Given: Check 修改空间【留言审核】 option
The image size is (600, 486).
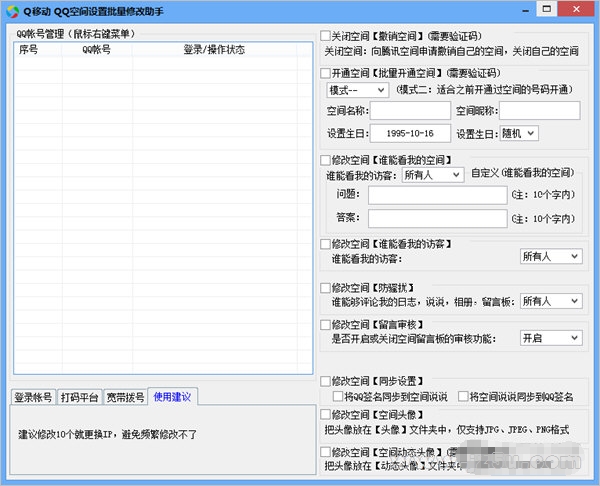Looking at the screenshot, I should coord(325,325).
